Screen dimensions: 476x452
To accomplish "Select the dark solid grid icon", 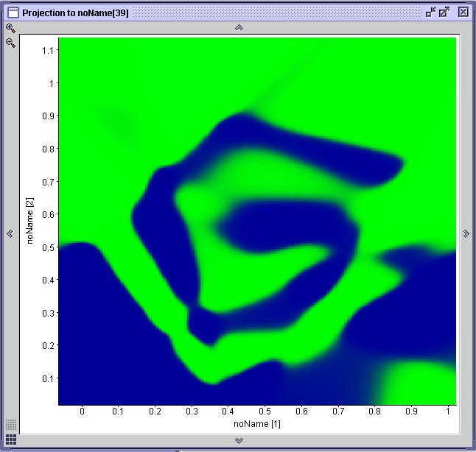I will point(11,439).
